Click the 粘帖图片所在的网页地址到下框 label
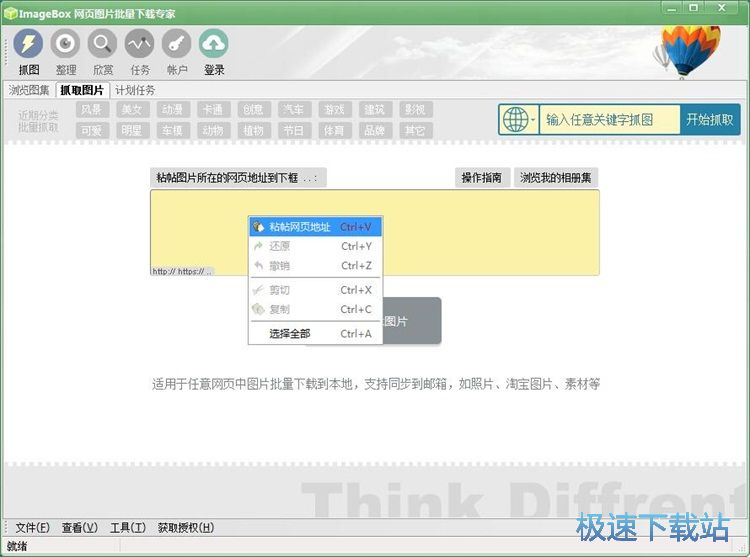The image size is (750, 557). (x=238, y=178)
